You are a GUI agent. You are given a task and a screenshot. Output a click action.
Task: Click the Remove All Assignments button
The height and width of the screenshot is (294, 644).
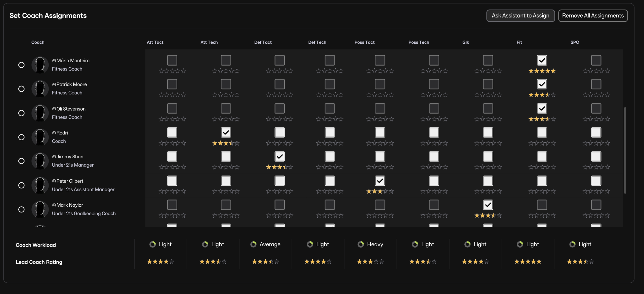(593, 16)
